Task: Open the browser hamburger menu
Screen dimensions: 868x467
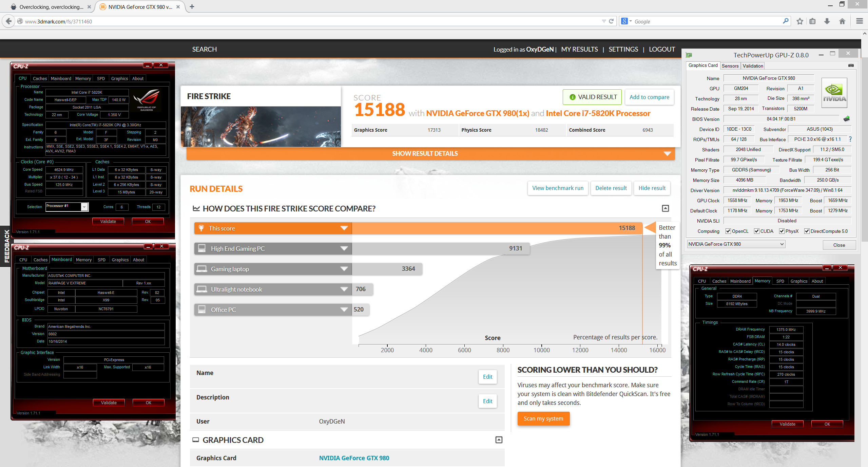Action: (860, 21)
